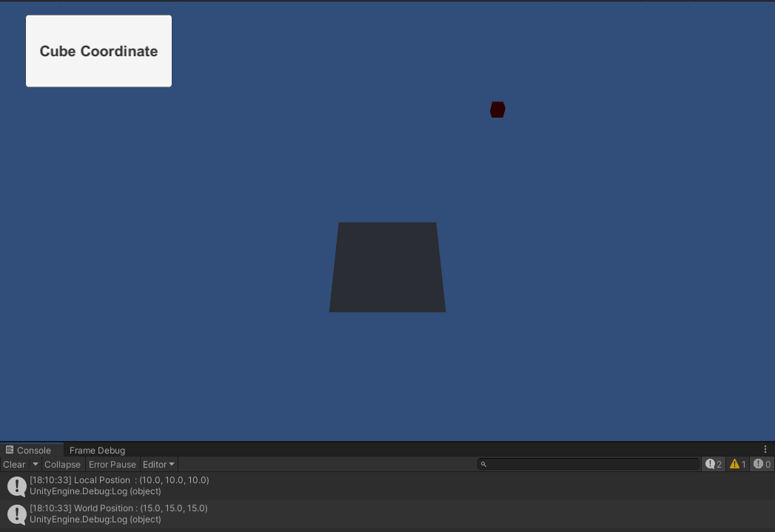Toggle error filter showing 0

[762, 464]
